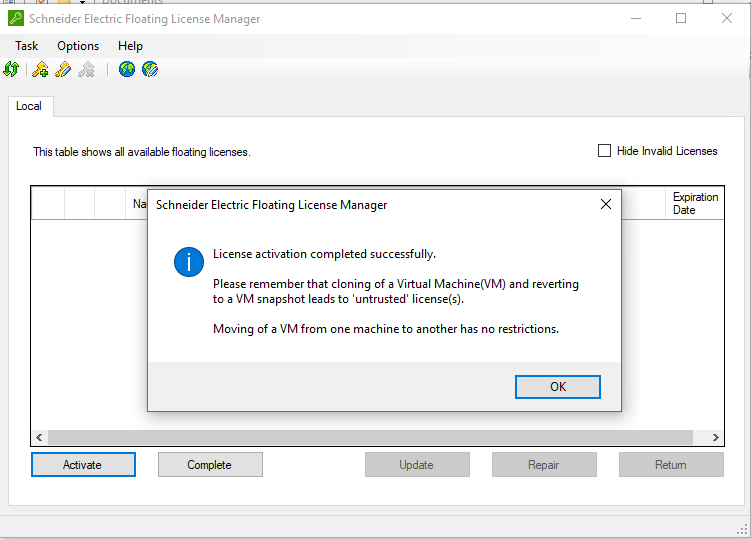Click 'This table shows all available floating licenses.'
This screenshot has width=751, height=540.
pyautogui.click(x=142, y=152)
